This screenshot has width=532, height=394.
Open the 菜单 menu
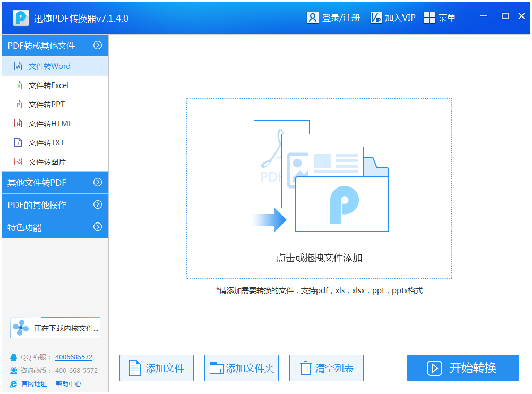click(x=447, y=18)
